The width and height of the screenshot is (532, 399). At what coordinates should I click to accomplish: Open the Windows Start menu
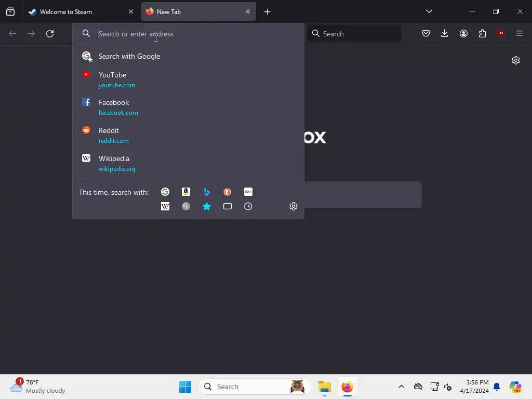tap(185, 387)
